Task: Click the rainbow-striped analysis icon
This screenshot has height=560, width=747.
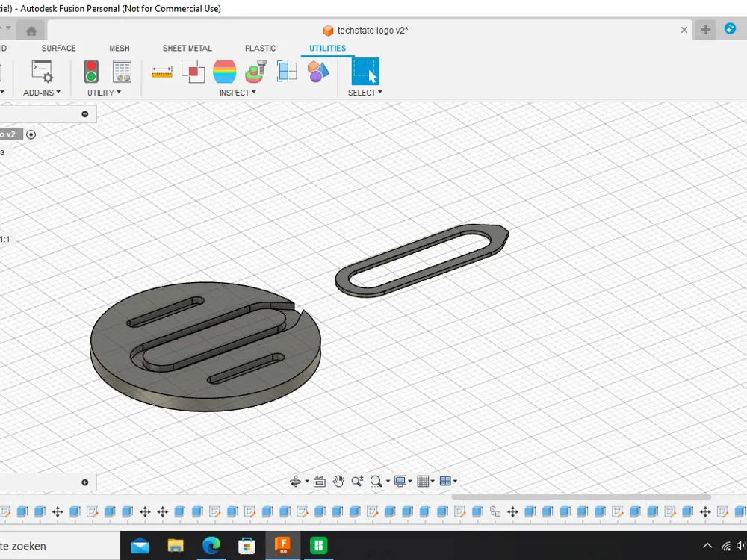Action: click(224, 72)
